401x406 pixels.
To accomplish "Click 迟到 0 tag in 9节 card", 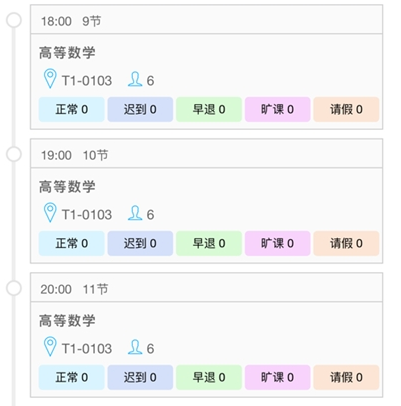I will pyautogui.click(x=140, y=109).
